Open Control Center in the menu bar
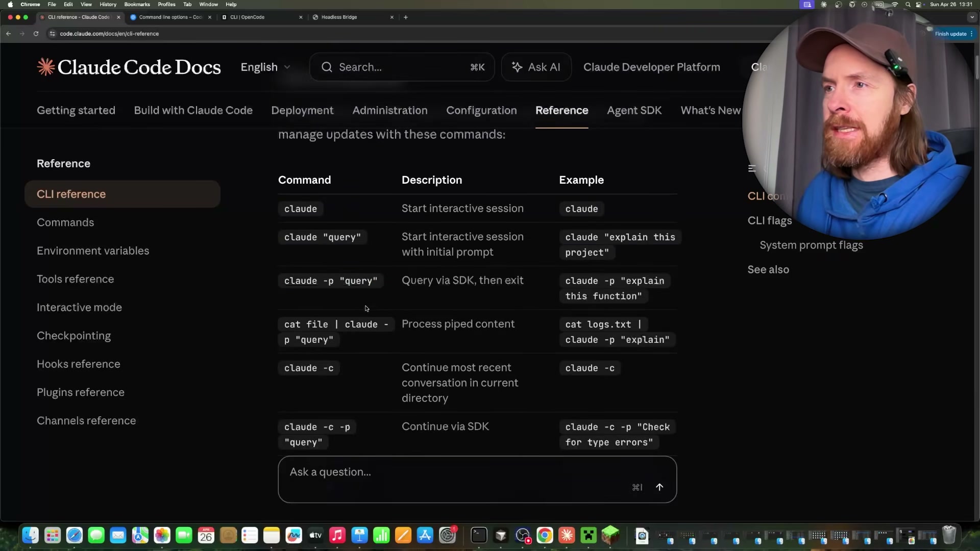Image resolution: width=980 pixels, height=551 pixels. [919, 5]
